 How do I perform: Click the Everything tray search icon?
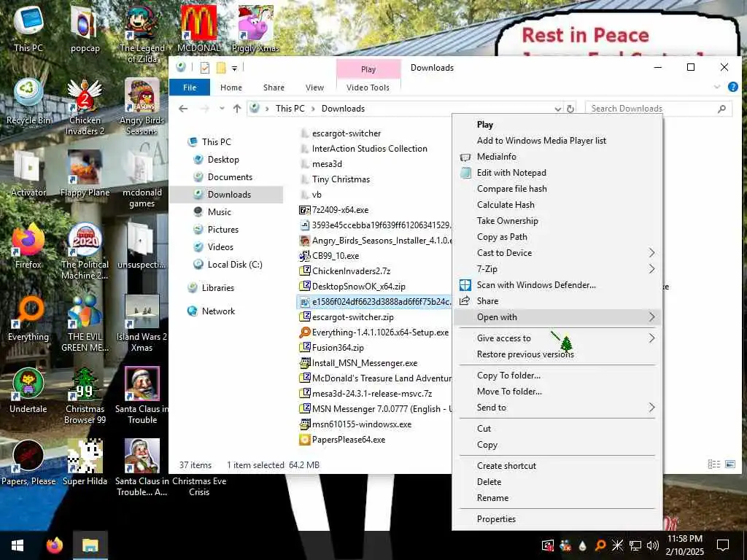(x=600, y=545)
